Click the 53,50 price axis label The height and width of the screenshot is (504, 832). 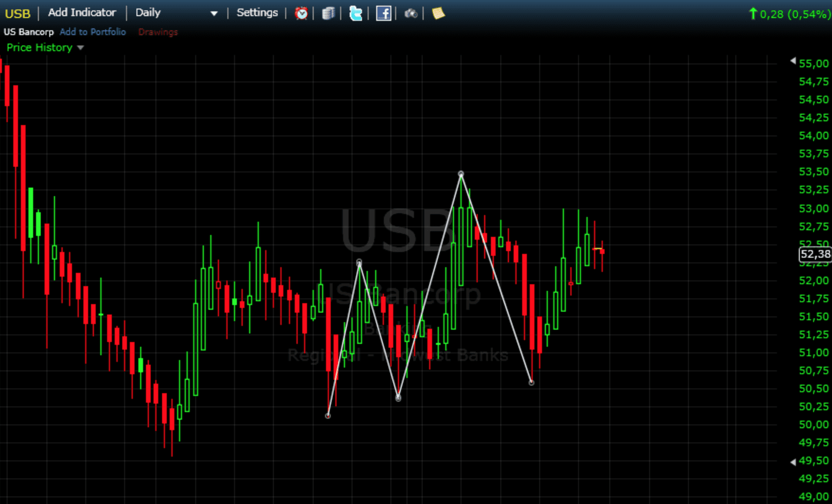[x=814, y=171]
